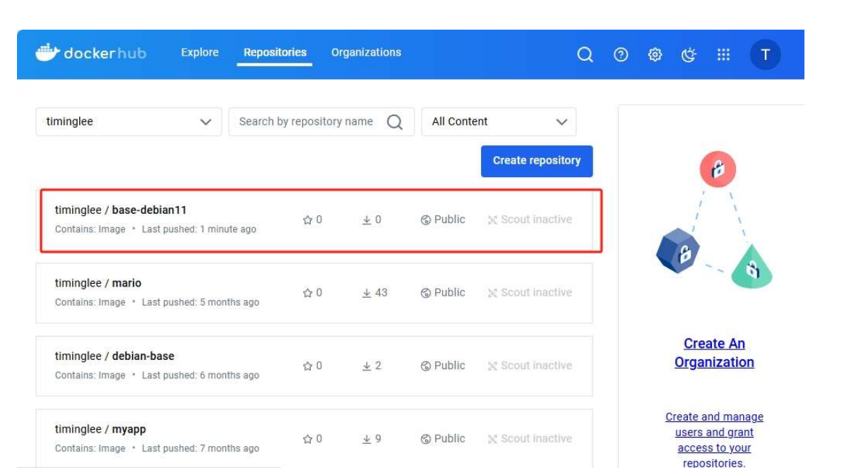
Task: Click the Scout icon in myapp row
Action: click(492, 439)
